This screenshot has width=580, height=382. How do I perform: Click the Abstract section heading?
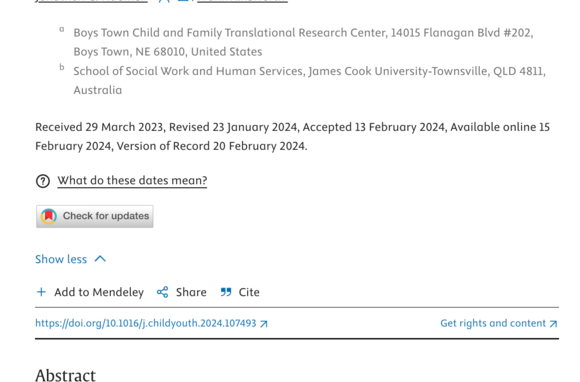pos(65,375)
